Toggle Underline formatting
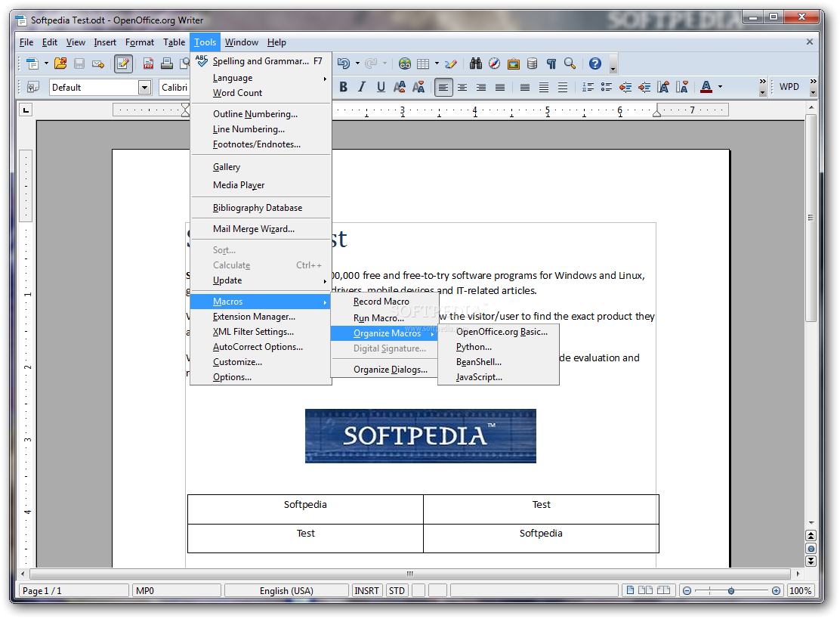 (381, 87)
